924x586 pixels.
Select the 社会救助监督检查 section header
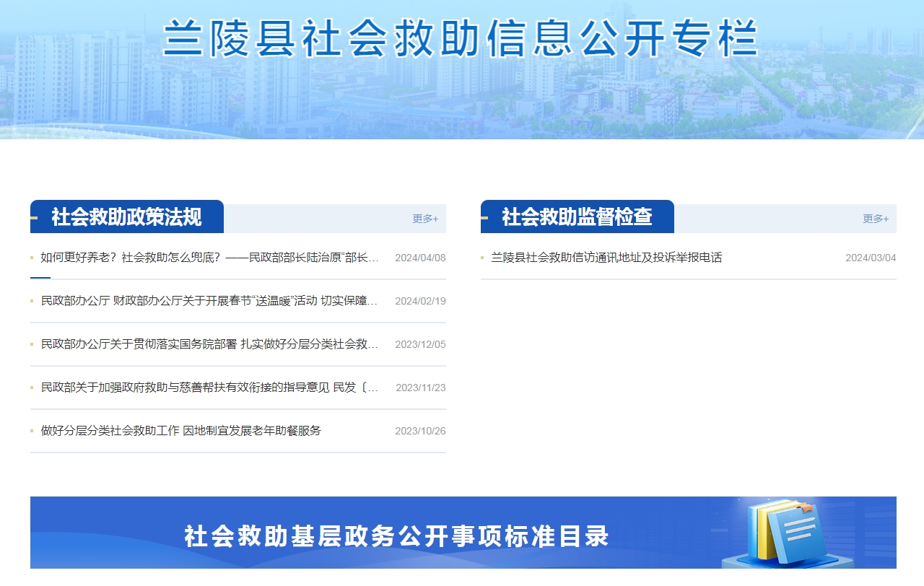click(x=577, y=217)
